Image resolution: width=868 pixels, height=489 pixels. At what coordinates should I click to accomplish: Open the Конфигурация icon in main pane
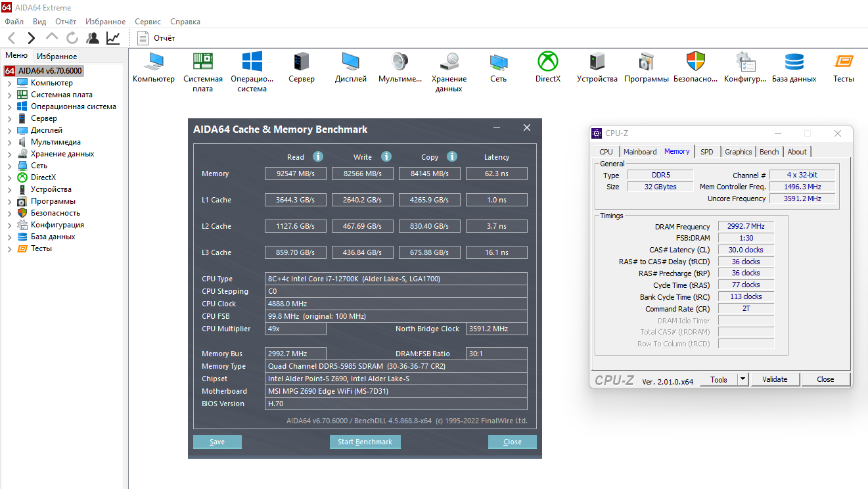(745, 62)
